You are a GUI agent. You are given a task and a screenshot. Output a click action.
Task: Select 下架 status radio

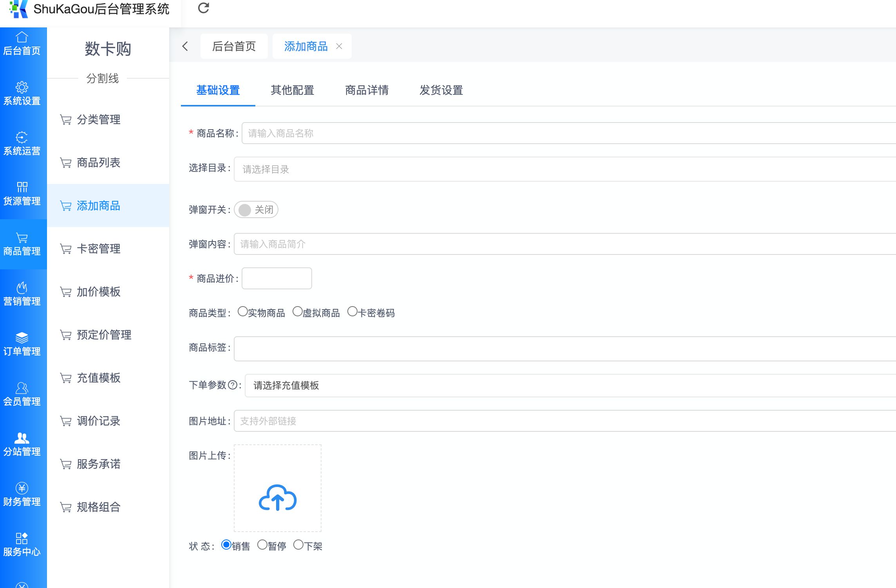(298, 545)
